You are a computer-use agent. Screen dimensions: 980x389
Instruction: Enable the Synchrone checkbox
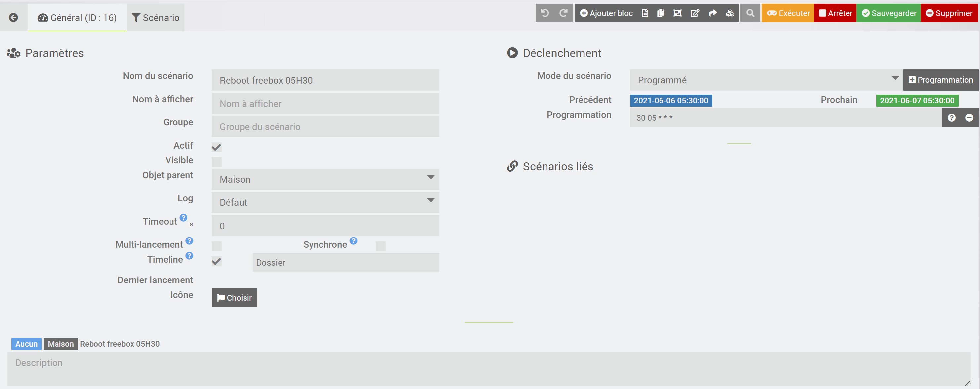tap(380, 246)
